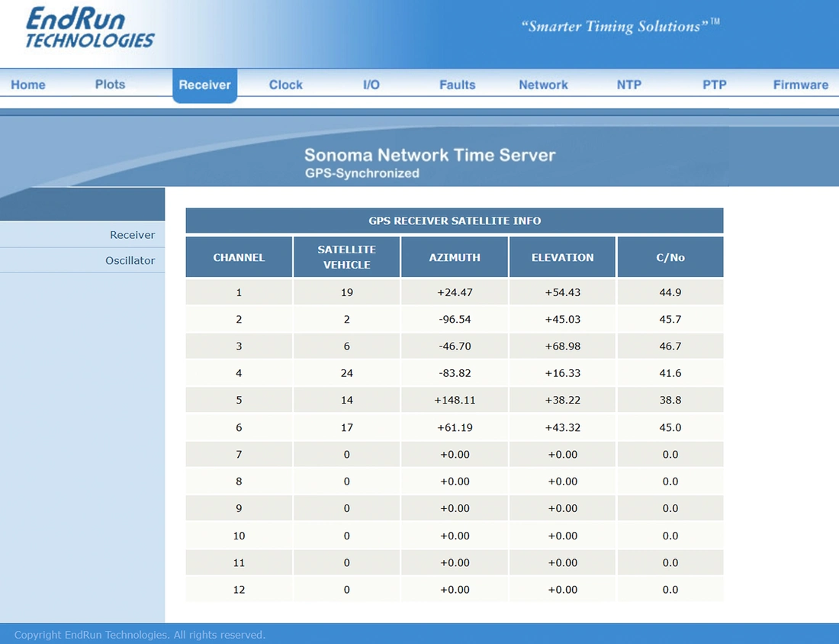Click elevation value +43.32

562,427
